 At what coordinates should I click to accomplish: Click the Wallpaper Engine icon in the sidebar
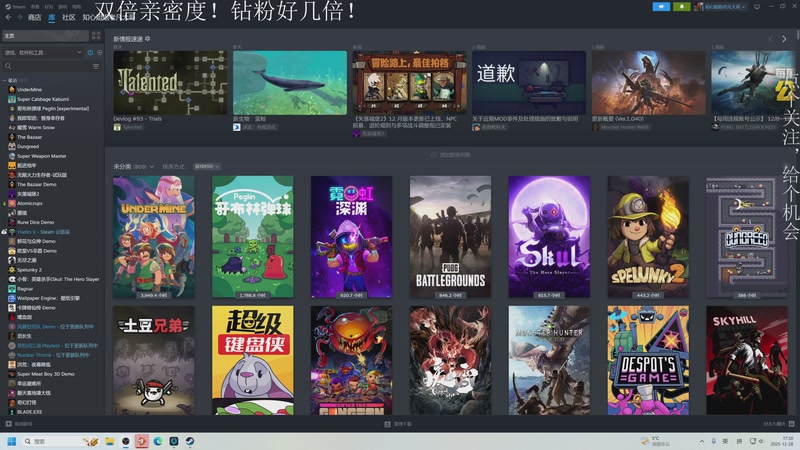pos(12,298)
